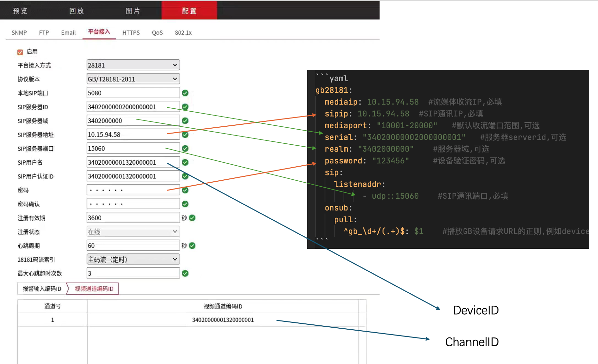Go to the 预览 top menu
This screenshot has width=598, height=364.
20,11
